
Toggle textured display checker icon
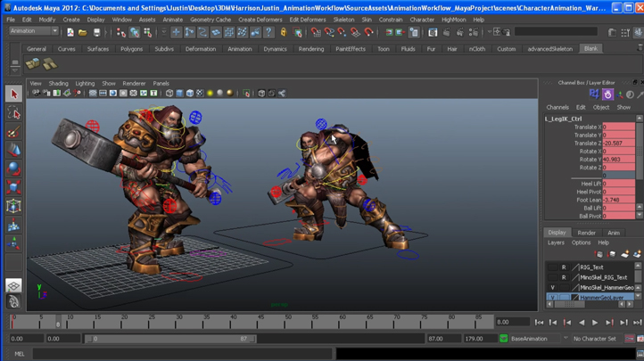200,93
